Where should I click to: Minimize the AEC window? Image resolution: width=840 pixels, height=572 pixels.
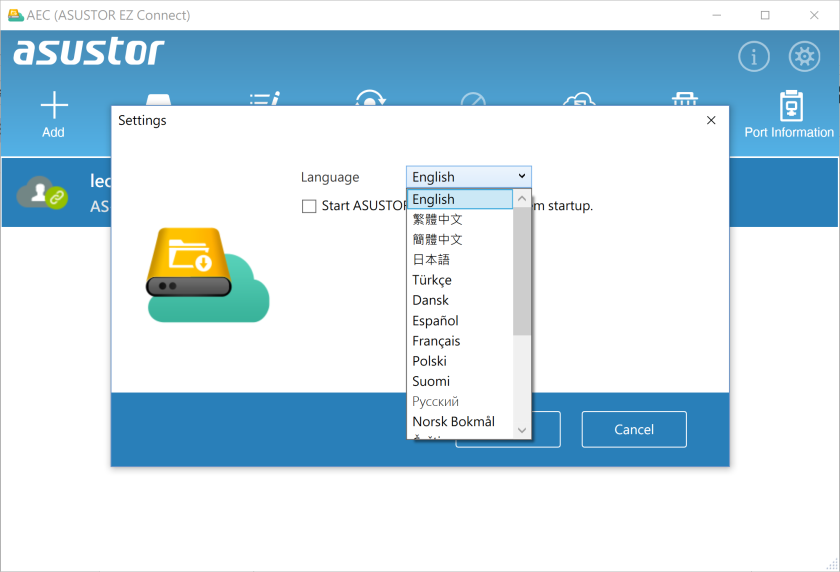coord(716,16)
